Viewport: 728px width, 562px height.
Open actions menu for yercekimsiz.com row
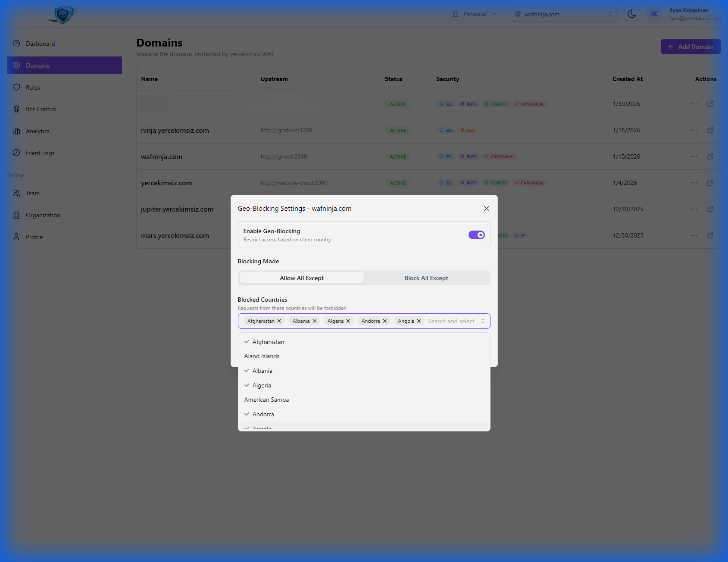pyautogui.click(x=694, y=183)
